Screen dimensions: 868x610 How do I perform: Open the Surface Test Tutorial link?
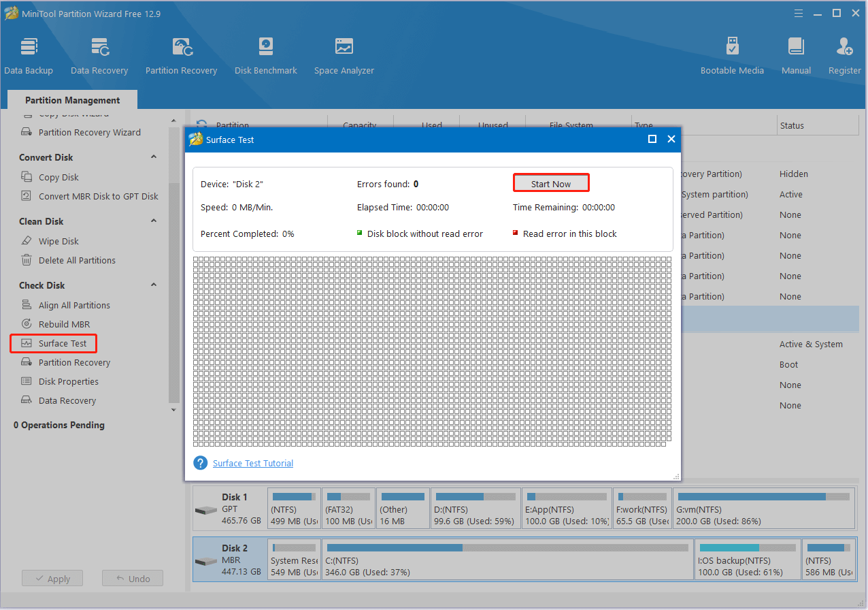(x=252, y=463)
